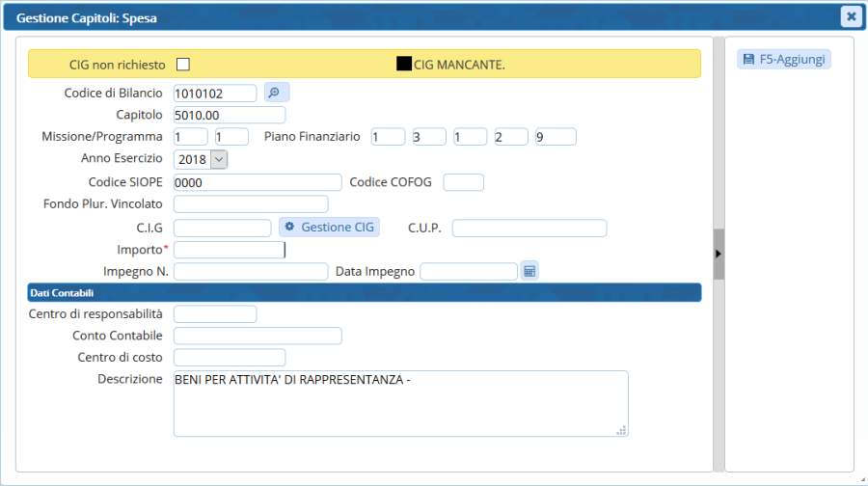This screenshot has width=868, height=486.
Task: Collapse the right panel with splitter arrow
Action: pyautogui.click(x=719, y=254)
